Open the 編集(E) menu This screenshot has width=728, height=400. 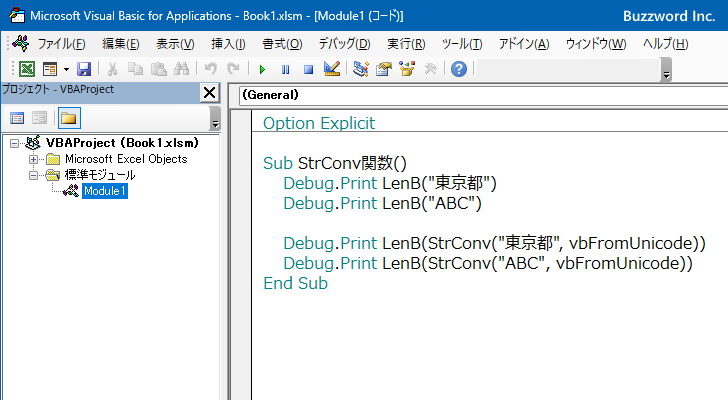click(121, 44)
